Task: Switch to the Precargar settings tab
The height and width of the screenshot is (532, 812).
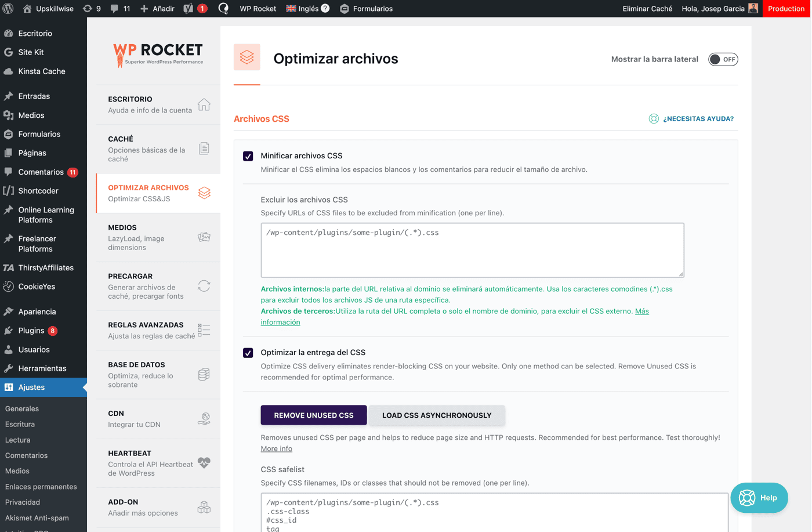Action: (158, 286)
